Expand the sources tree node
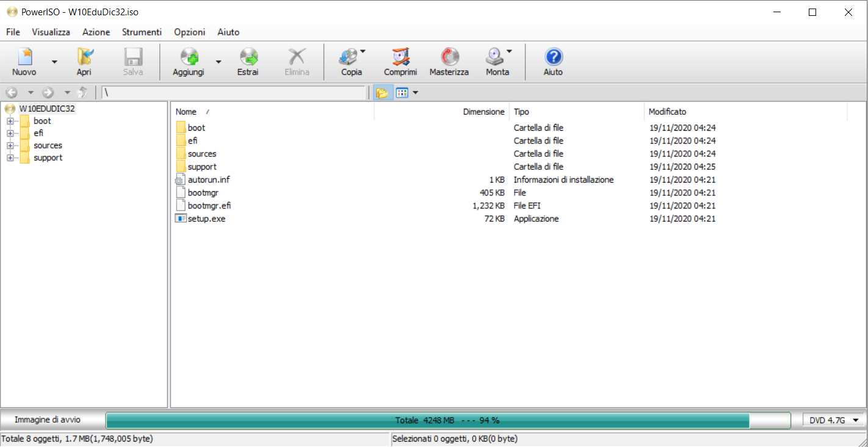 pyautogui.click(x=10, y=145)
